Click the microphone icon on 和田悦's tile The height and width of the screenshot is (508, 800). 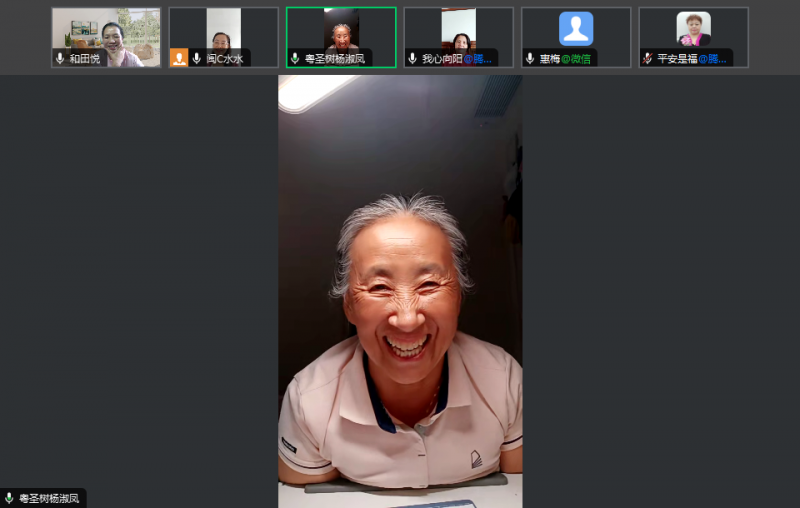click(x=60, y=59)
